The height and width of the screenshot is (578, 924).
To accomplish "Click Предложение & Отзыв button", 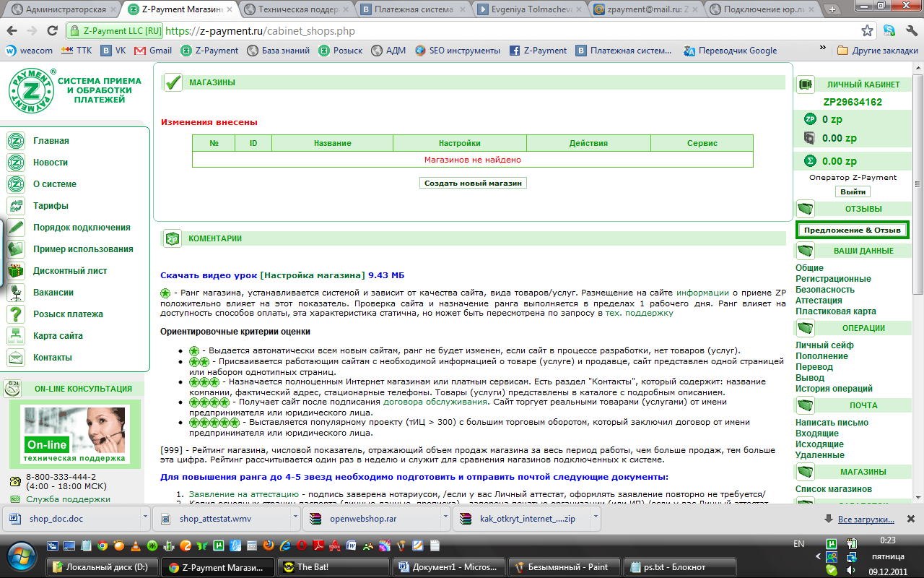I will [x=853, y=230].
